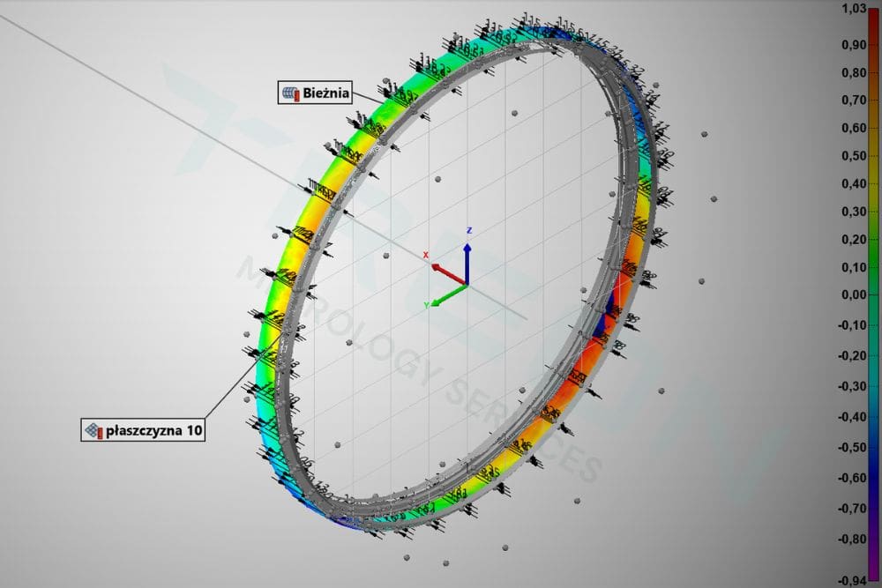Screen dimensions: 882x588
Task: Click the -0,50 tick label on legend
Action: [852, 447]
